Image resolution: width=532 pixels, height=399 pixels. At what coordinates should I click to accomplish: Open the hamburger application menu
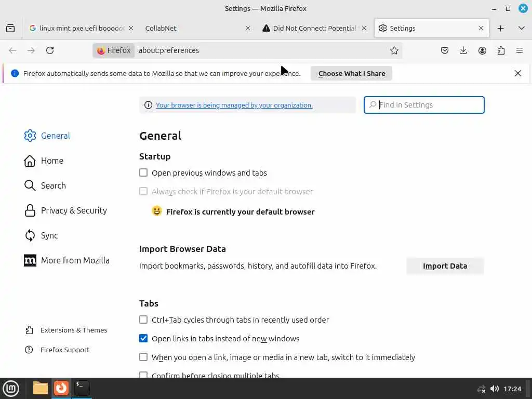[520, 50]
